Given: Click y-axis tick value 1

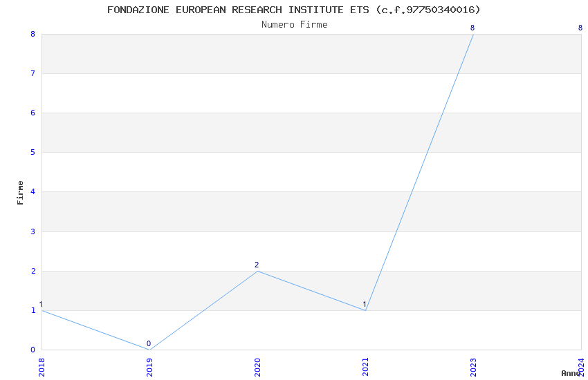Looking at the screenshot, I should (x=33, y=310).
